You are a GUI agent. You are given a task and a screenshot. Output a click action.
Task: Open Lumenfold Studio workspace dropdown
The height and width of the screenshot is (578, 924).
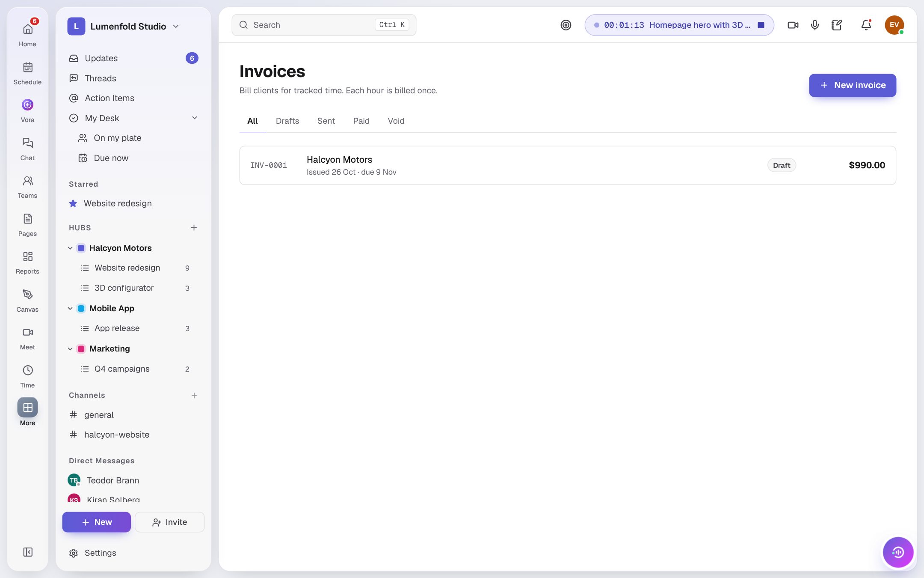tap(124, 26)
